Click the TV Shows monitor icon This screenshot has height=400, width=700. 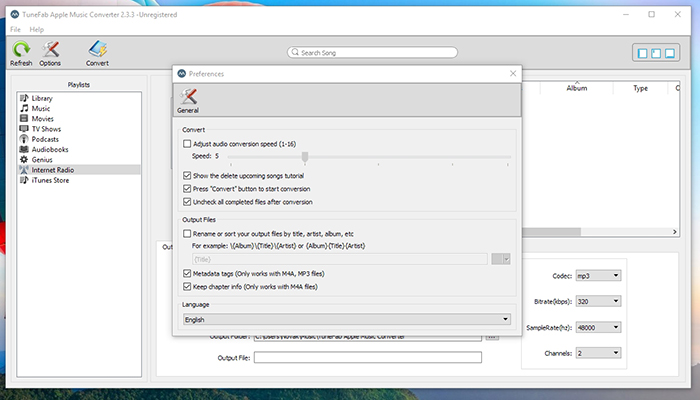24,129
